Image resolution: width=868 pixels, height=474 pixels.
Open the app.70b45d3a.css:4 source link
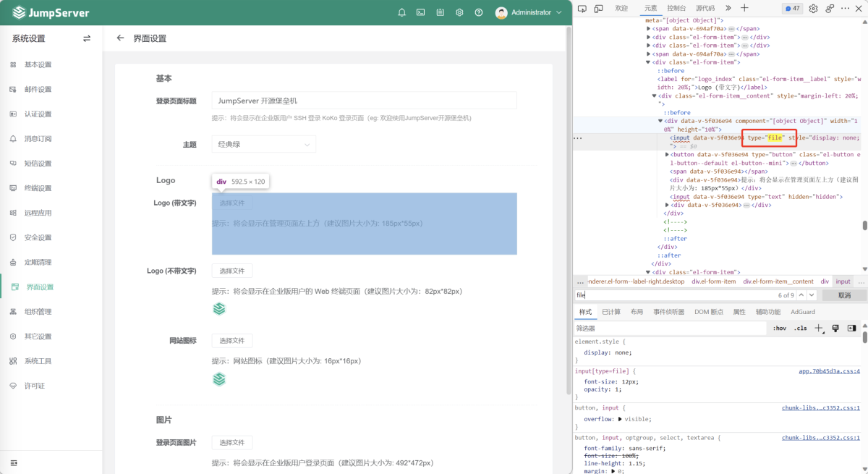pyautogui.click(x=829, y=371)
